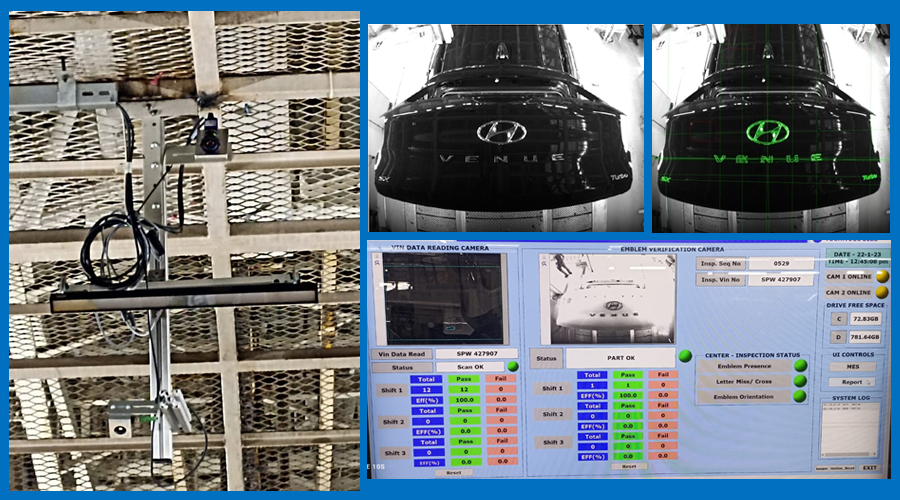This screenshot has width=900, height=500.
Task: Click the EXIT button
Action: click(870, 467)
